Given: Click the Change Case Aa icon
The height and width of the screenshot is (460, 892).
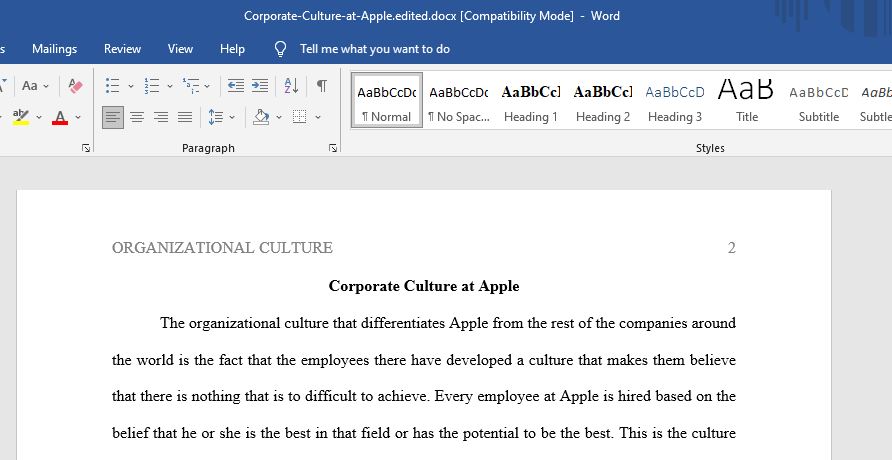Looking at the screenshot, I should 30,86.
